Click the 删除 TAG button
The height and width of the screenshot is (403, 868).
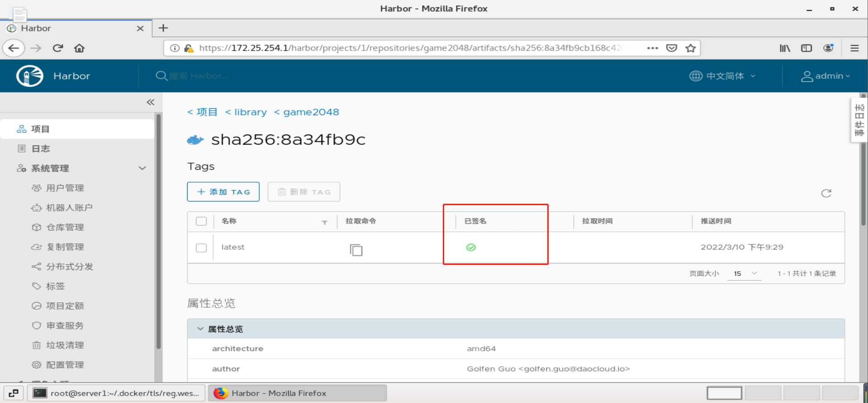304,192
